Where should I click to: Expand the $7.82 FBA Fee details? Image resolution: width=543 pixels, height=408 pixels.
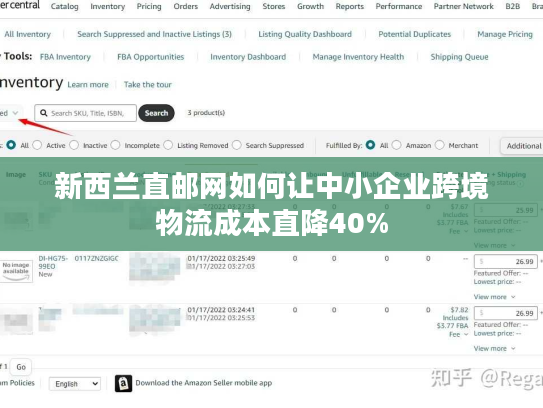[458, 334]
